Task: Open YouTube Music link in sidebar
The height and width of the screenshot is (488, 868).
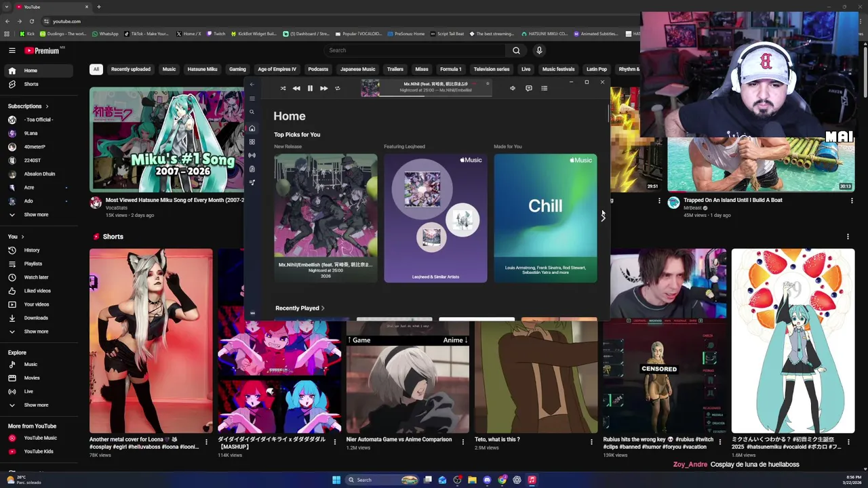Action: click(39, 438)
